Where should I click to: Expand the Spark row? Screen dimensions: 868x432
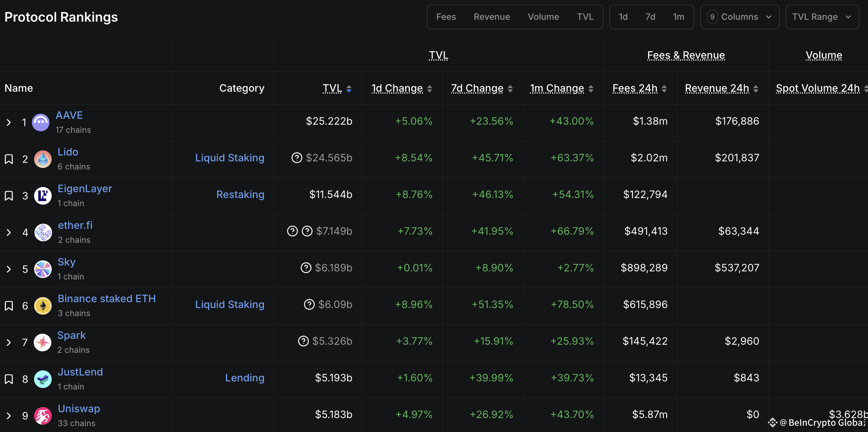(9, 343)
